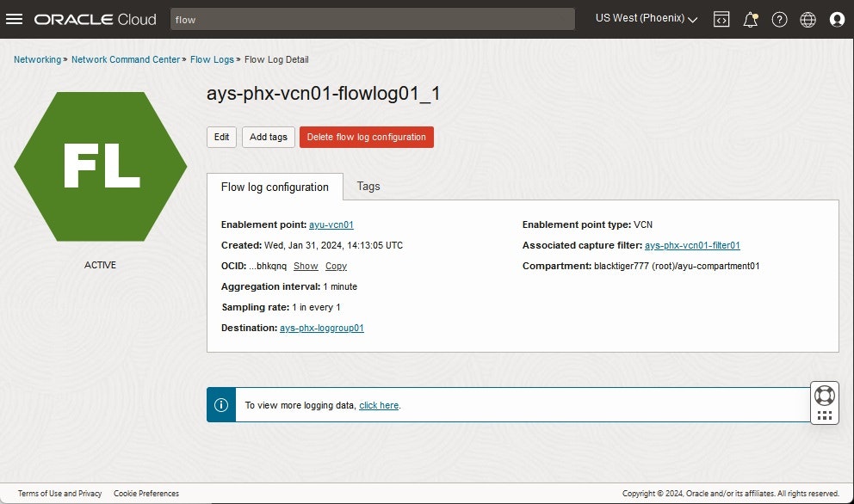This screenshot has width=854, height=504.
Task: Click the '1 in every 1' sampling rate value
Action: point(317,308)
